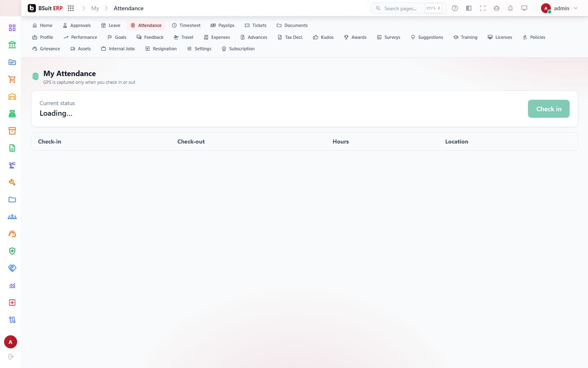Click the red A avatar in sidebar
Image resolution: width=588 pixels, height=368 pixels.
tap(11, 342)
